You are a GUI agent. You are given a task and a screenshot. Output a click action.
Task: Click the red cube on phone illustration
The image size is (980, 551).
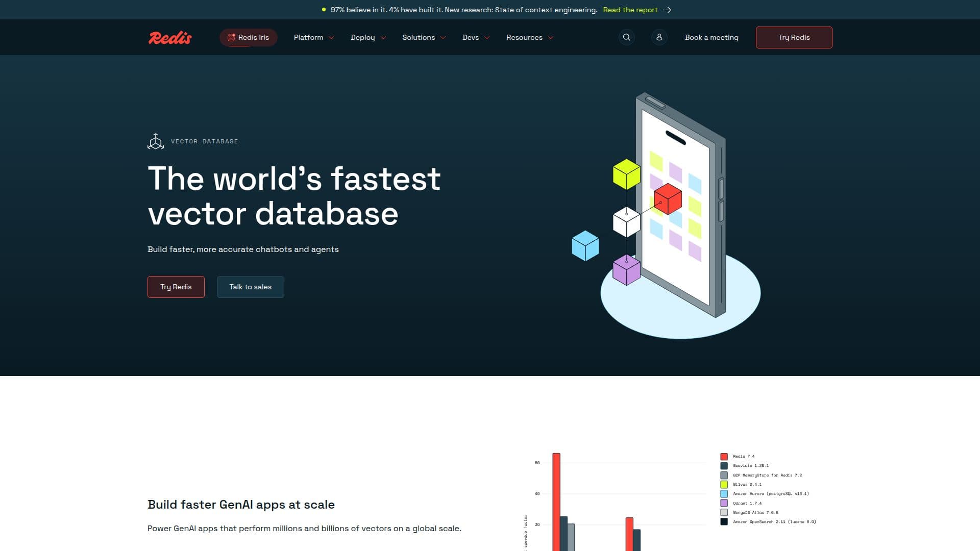click(x=668, y=198)
